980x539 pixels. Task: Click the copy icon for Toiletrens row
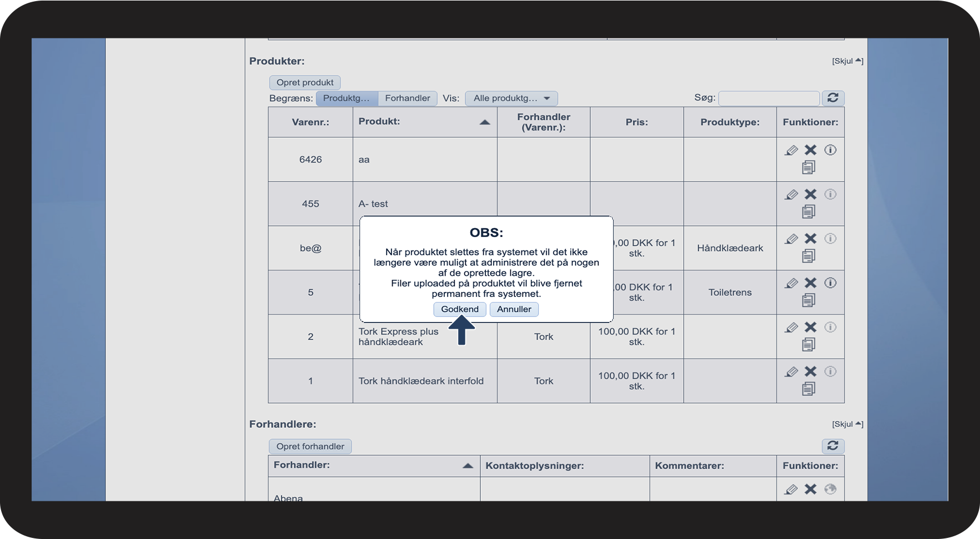click(809, 300)
